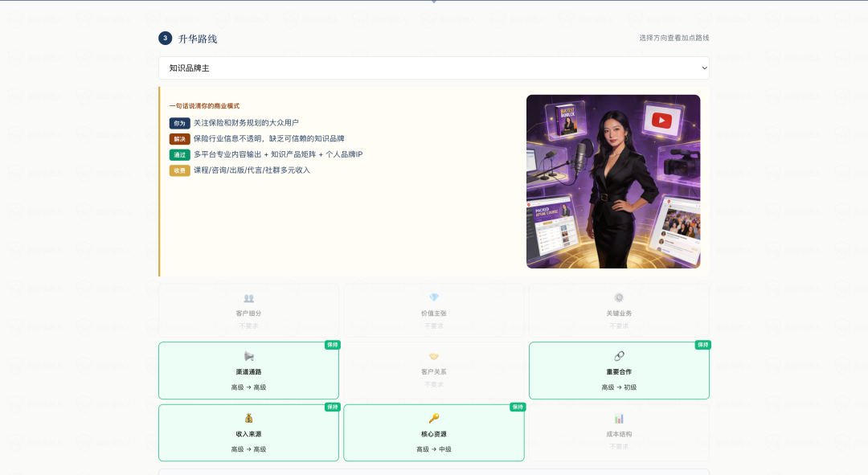Click the 客户关系 card title
This screenshot has height=475, width=868.
(434, 372)
